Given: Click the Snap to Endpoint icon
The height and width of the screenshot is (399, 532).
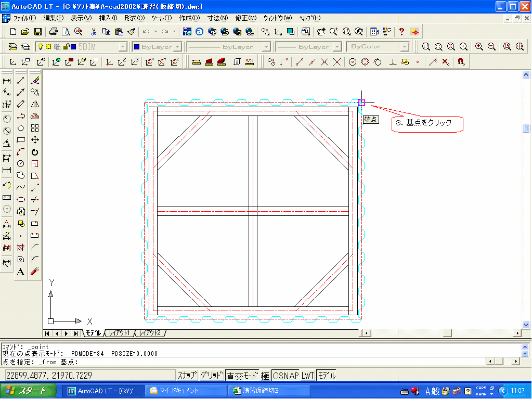Looking at the screenshot, I should pyautogui.click(x=299, y=62).
